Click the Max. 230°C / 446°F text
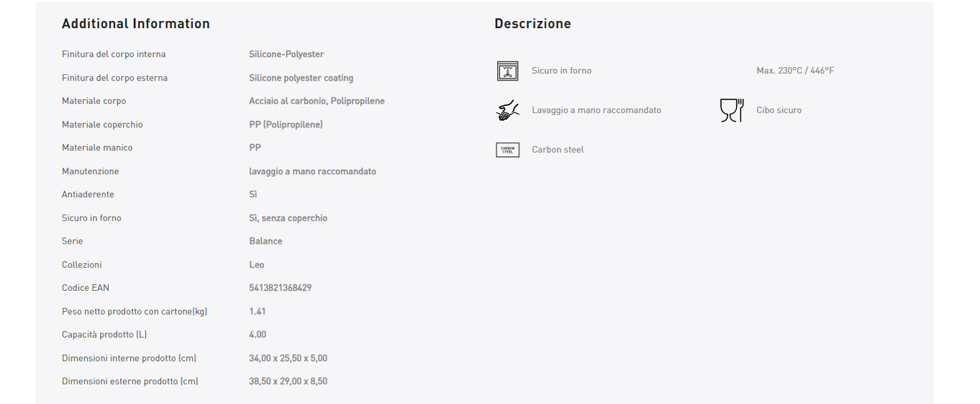This screenshot has width=980, height=404. (x=795, y=71)
